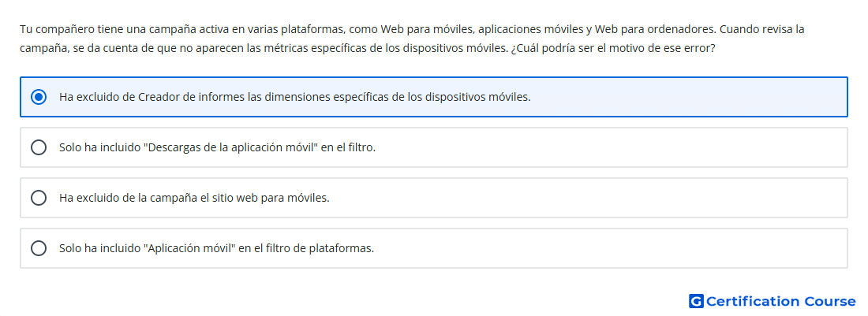The height and width of the screenshot is (316, 868).
Task: Select the radio button for "Ha excluido de Creador de informes"
Action: 38,97
